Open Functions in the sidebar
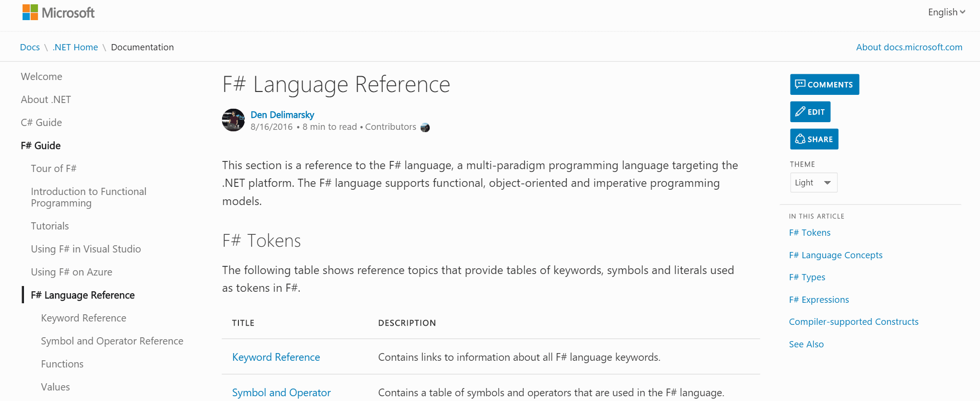 pos(62,364)
